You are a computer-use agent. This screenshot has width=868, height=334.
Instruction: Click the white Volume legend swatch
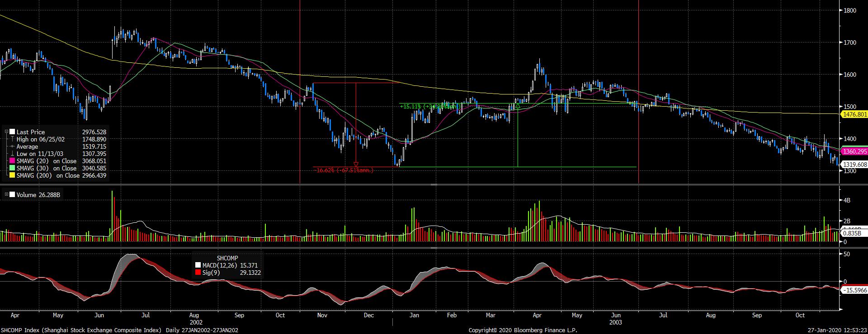(12, 195)
